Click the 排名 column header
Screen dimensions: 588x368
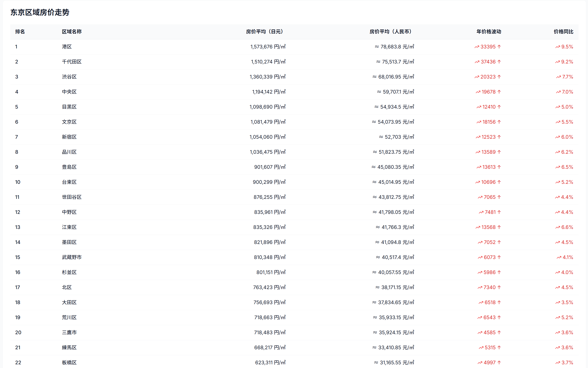20,32
